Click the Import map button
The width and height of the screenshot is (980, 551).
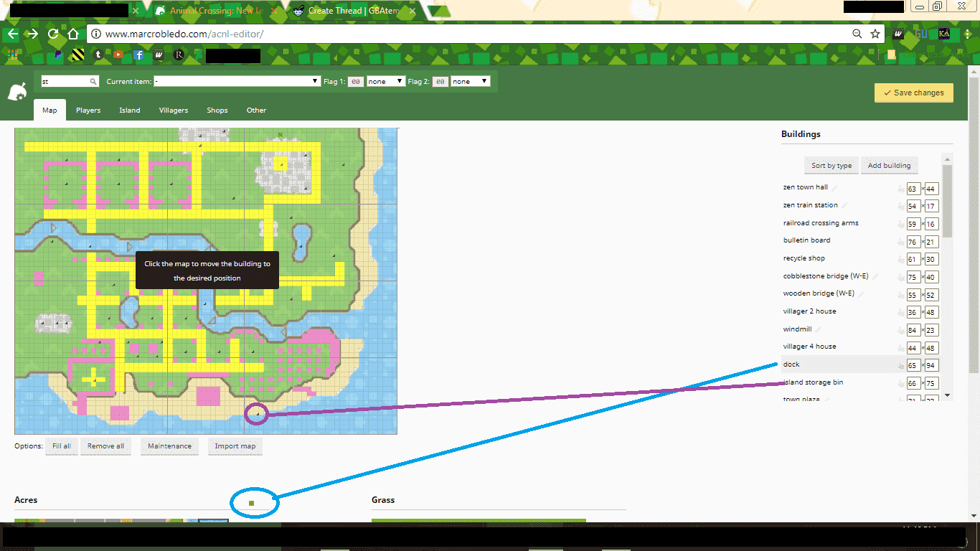[x=235, y=446]
